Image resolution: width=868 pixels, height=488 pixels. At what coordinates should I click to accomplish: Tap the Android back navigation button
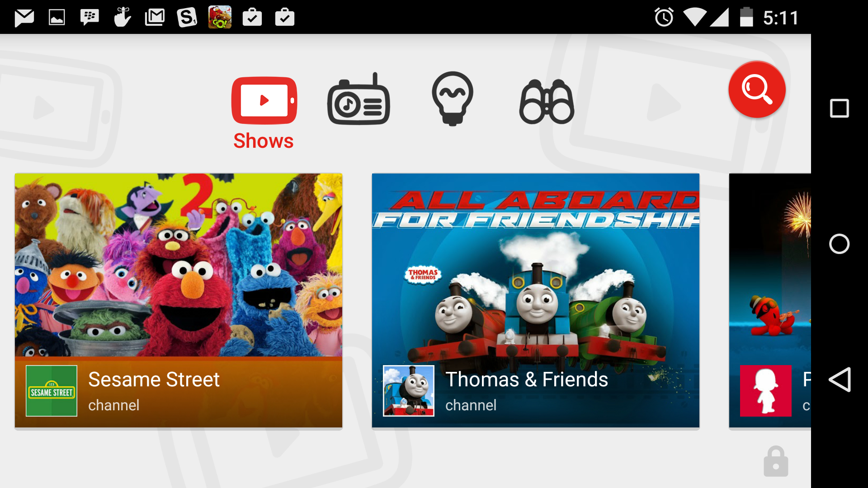(840, 380)
